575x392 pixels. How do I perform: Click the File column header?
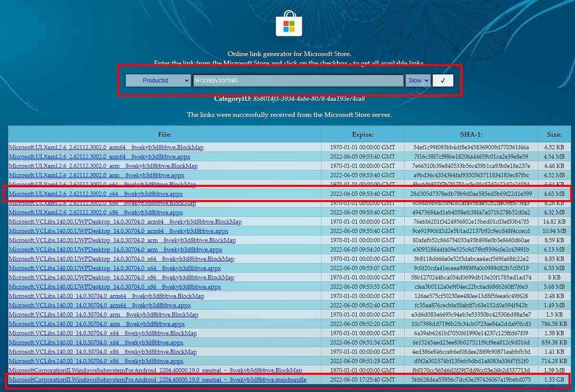164,135
